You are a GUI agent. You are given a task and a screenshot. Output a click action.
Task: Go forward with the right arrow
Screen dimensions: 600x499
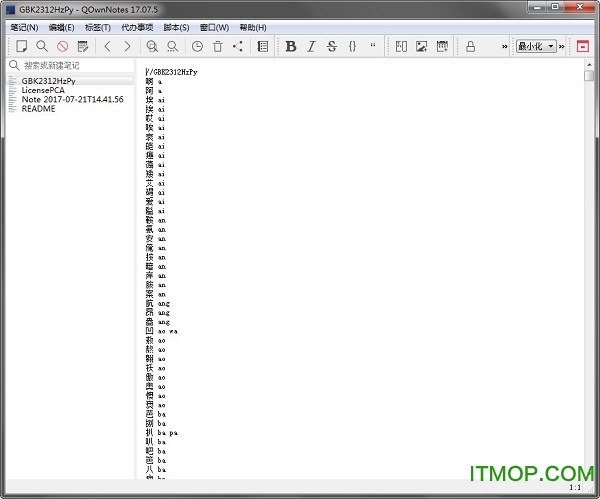127,46
